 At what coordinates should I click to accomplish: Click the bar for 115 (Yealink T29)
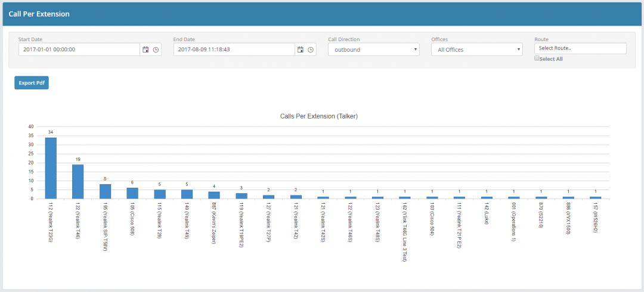pos(160,194)
